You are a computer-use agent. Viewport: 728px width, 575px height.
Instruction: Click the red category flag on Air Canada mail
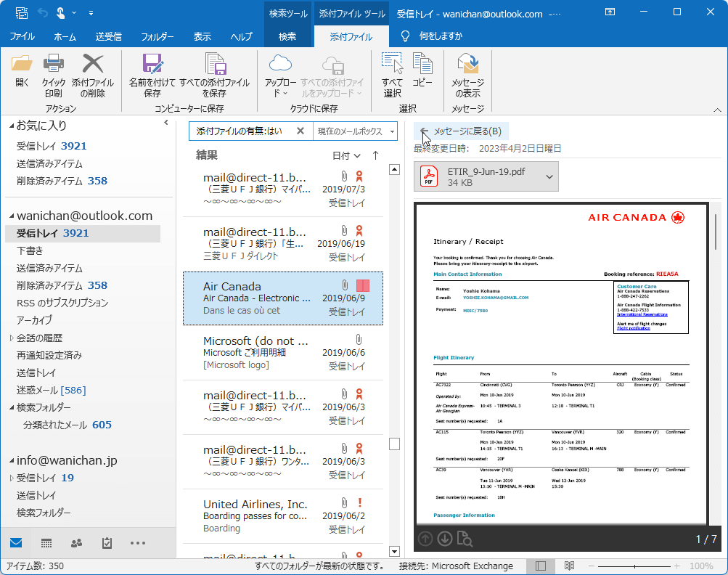click(x=363, y=285)
